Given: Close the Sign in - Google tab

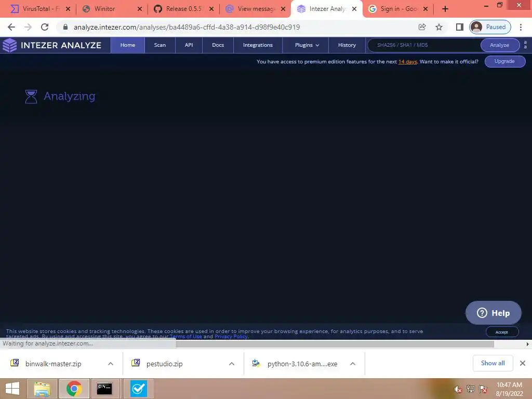Looking at the screenshot, I should 425,9.
